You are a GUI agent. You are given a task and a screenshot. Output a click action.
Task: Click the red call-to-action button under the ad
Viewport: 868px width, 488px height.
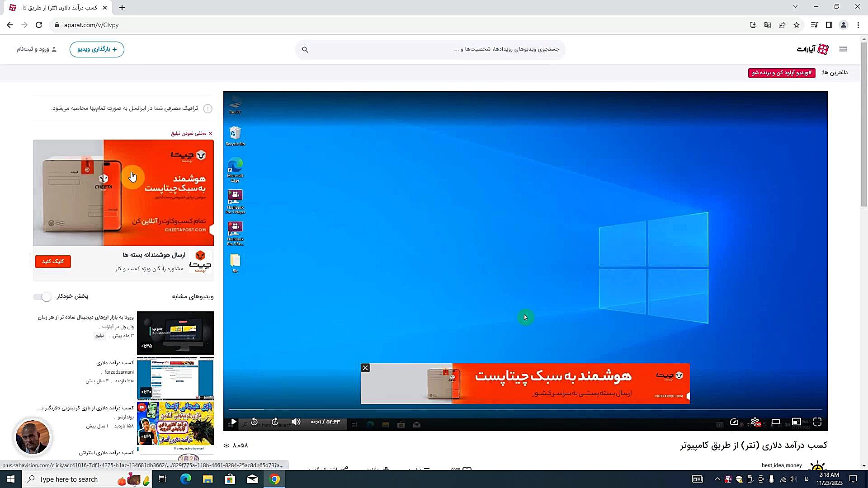[x=53, y=262]
